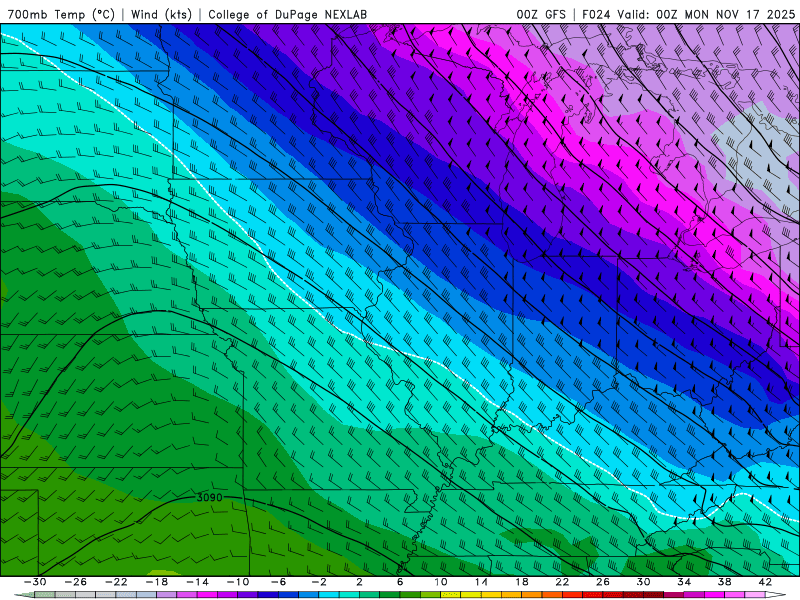Click the "14" color scale tick label
The image size is (800, 600).
[481, 582]
